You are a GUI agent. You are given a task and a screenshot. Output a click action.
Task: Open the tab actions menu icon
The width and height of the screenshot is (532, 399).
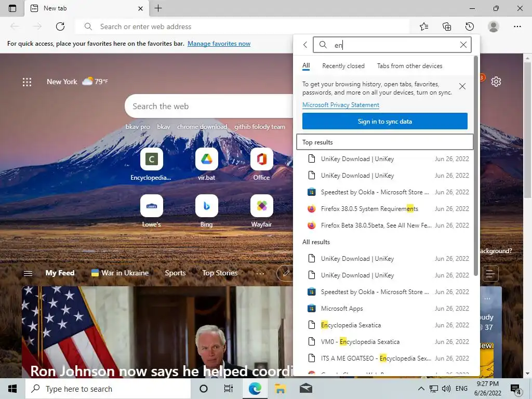point(12,8)
